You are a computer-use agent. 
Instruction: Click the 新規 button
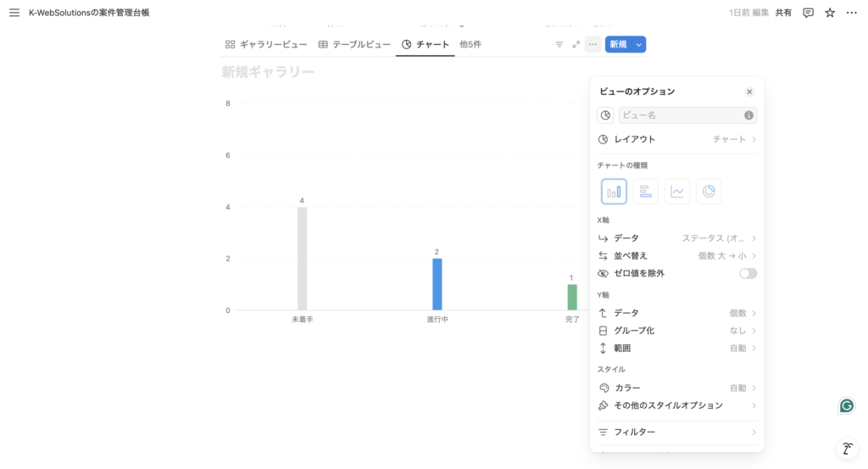(618, 44)
